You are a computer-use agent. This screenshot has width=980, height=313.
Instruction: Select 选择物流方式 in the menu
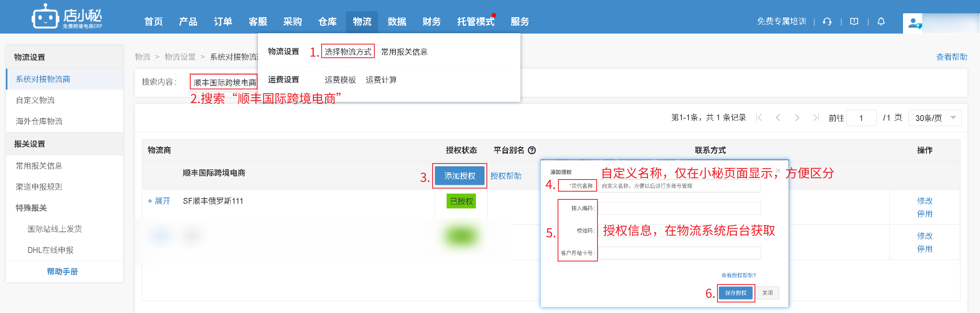click(x=348, y=52)
